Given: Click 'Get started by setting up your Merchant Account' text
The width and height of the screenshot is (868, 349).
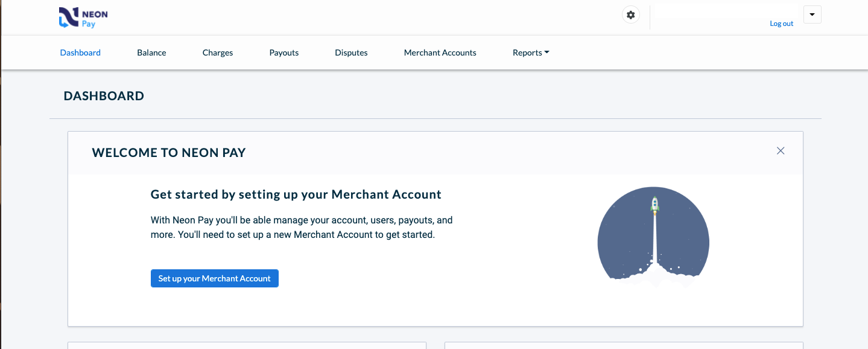Looking at the screenshot, I should pos(296,194).
